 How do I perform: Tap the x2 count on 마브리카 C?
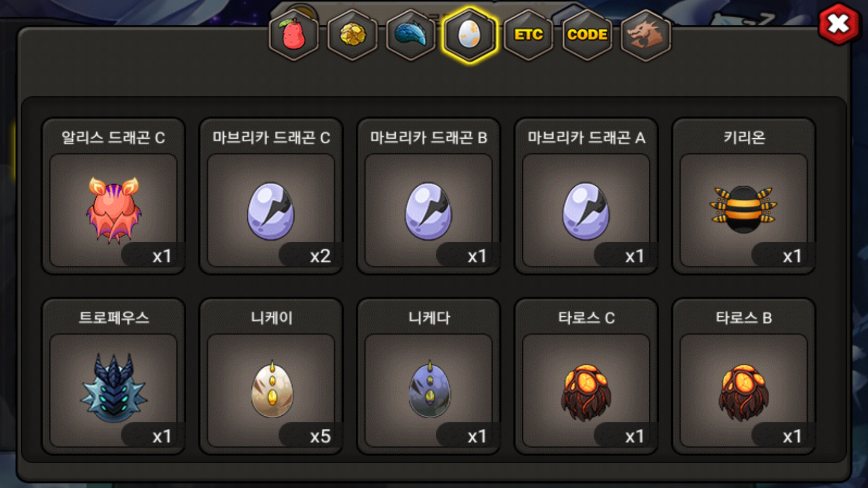click(320, 256)
